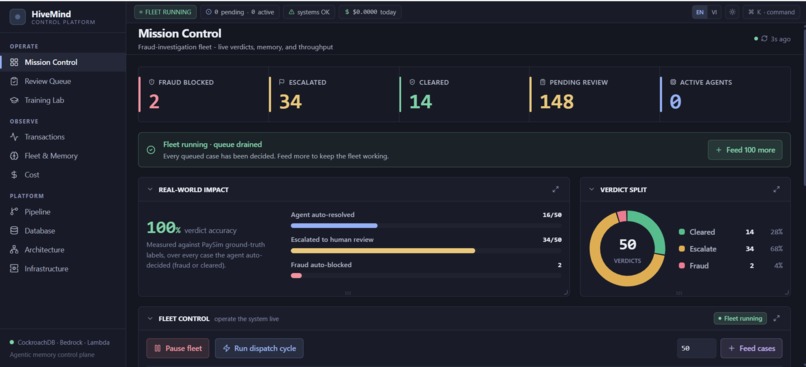This screenshot has height=367, width=806.
Task: Collapse the Verdict Split panel chevron
Action: tap(592, 189)
